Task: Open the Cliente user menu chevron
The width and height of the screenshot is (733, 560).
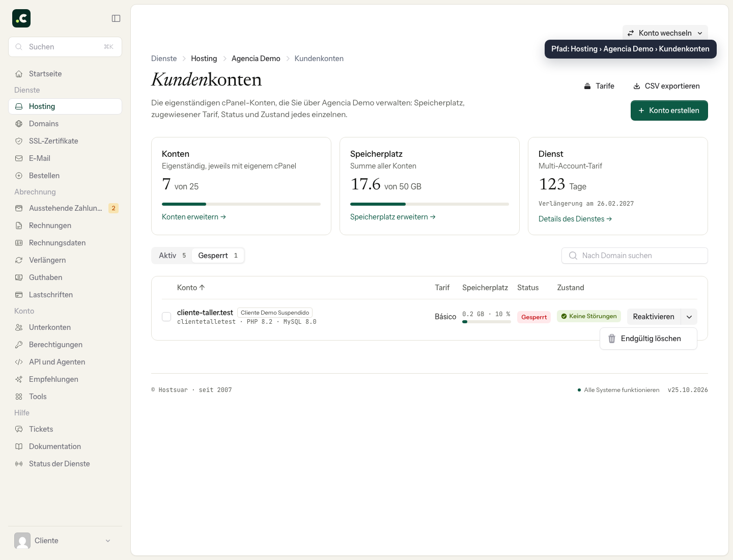Action: pos(108,541)
